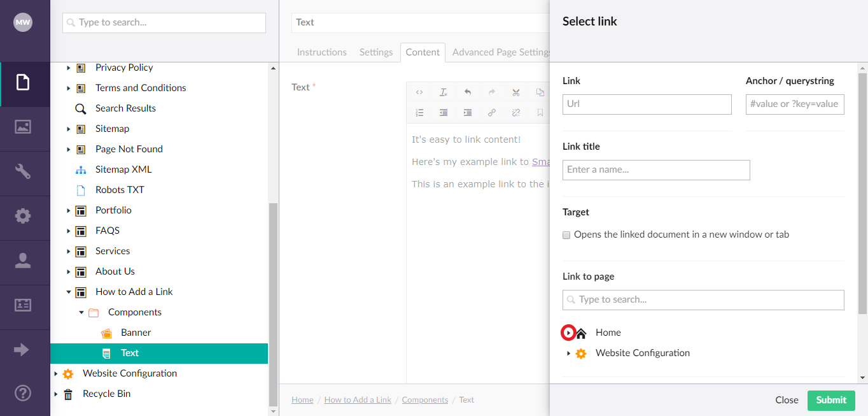Click the decrease indent toolbar icon
The width and height of the screenshot is (868, 416).
pyautogui.click(x=444, y=113)
